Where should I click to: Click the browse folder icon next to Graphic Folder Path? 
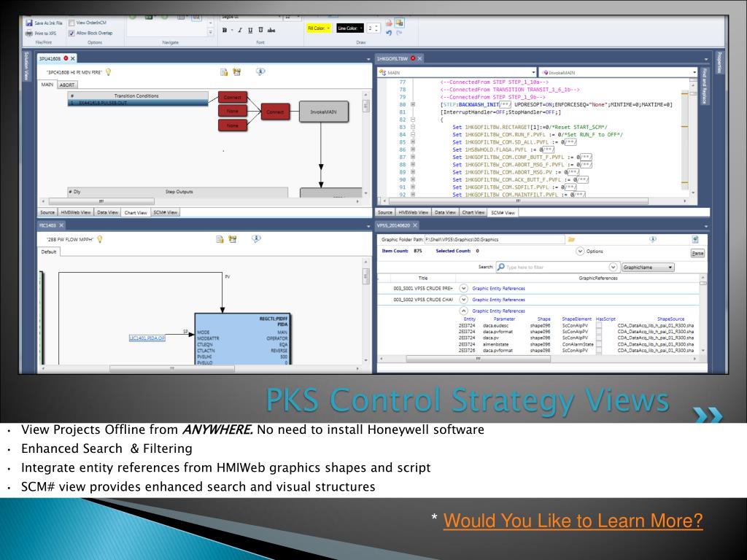click(571, 239)
